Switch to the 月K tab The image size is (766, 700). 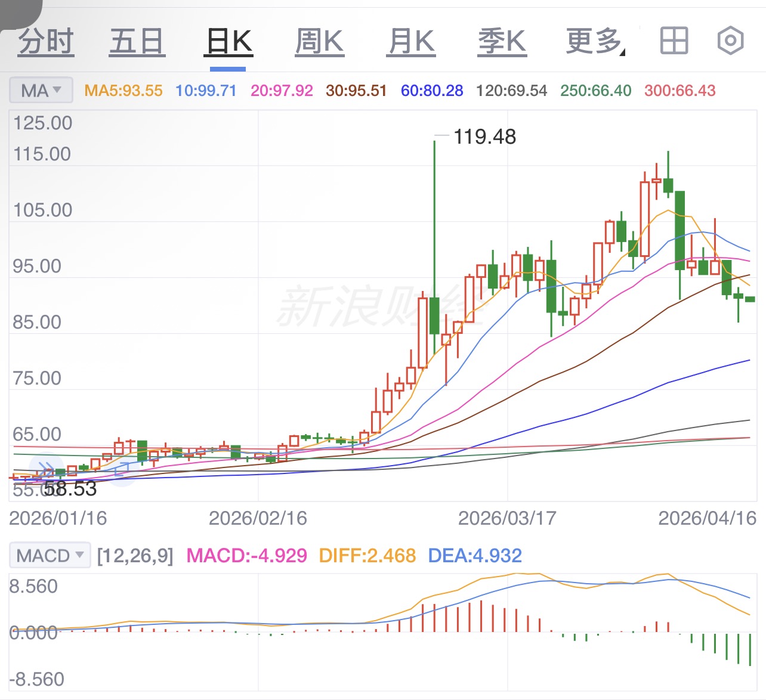[x=411, y=42]
